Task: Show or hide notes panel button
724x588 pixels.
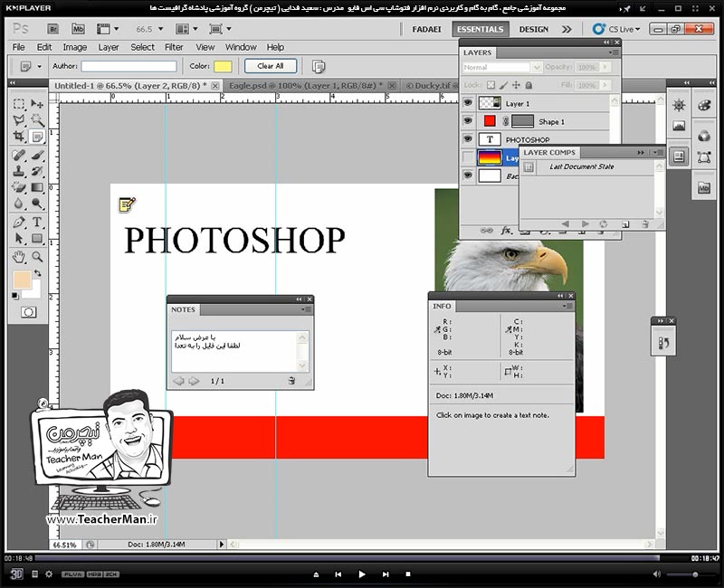Action: point(319,66)
